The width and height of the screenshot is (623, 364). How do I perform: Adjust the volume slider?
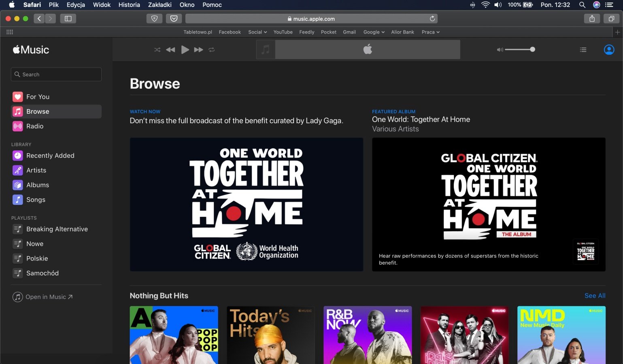point(520,49)
